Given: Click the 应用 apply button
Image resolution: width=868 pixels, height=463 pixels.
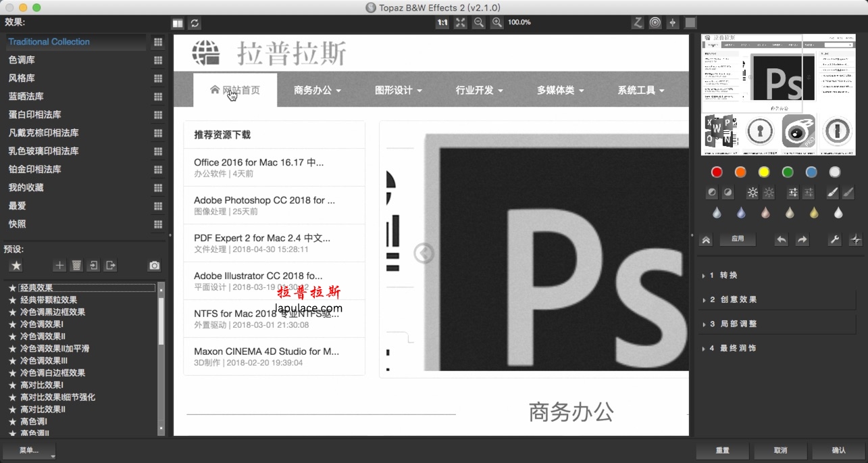Looking at the screenshot, I should pos(737,239).
